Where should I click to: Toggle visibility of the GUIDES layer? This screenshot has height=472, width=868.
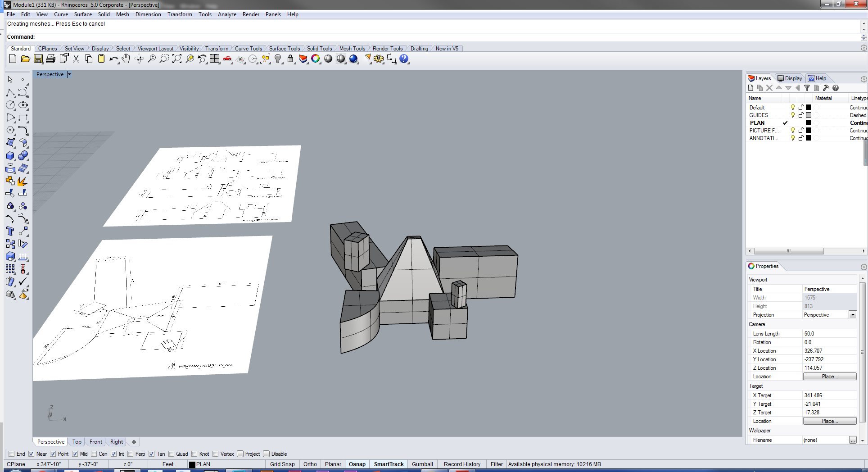coord(792,115)
